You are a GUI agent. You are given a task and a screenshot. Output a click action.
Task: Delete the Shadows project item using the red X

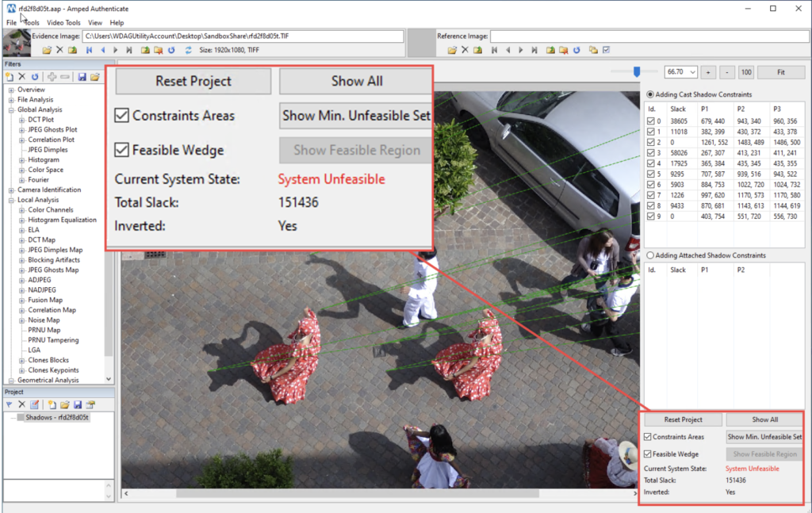(21, 404)
